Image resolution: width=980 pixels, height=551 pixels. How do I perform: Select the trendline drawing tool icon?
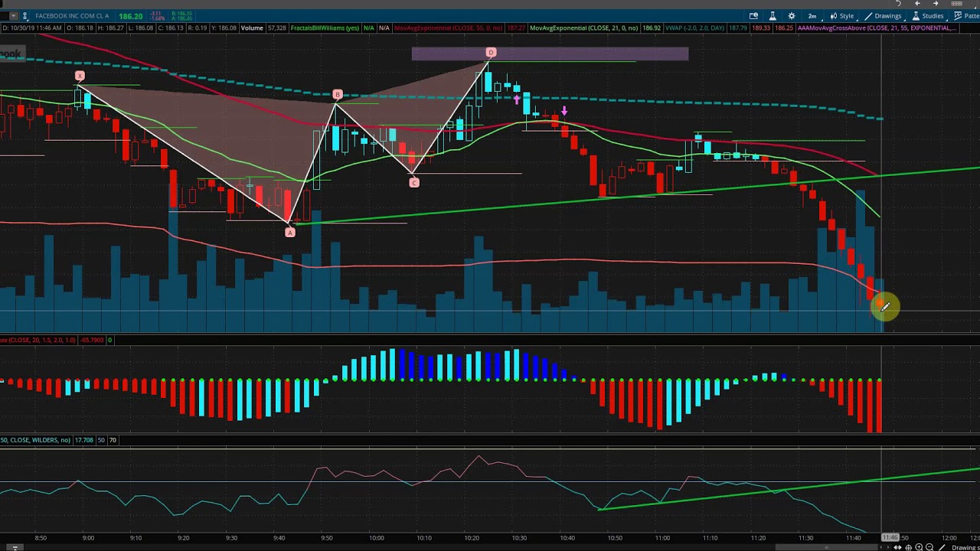pyautogui.click(x=942, y=547)
